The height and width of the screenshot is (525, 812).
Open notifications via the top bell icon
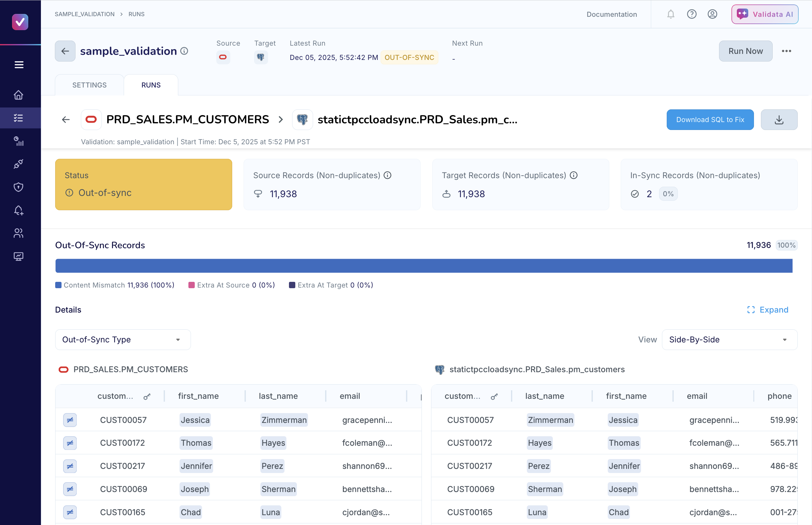pos(671,14)
